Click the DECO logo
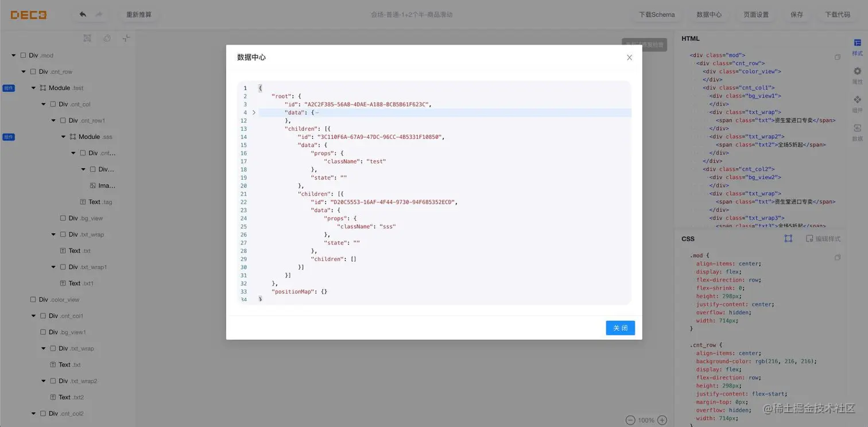 (29, 15)
